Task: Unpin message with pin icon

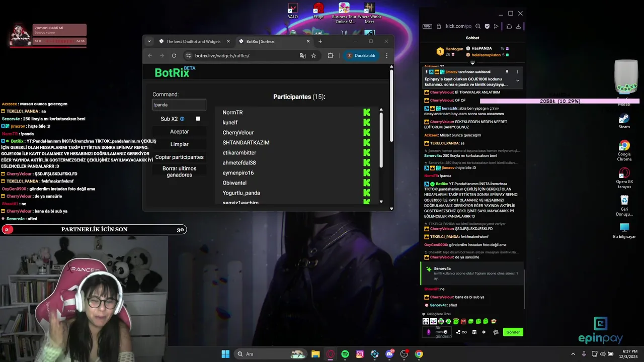Action: [x=507, y=72]
